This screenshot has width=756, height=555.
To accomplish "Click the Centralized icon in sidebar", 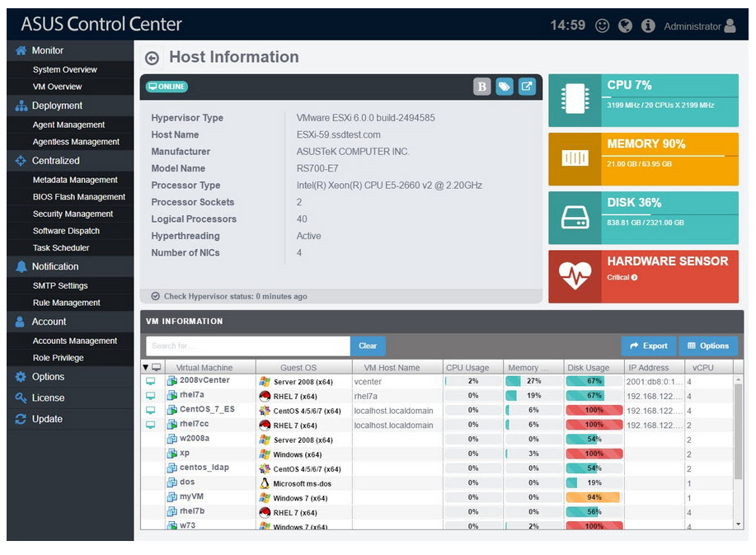I will point(21,161).
